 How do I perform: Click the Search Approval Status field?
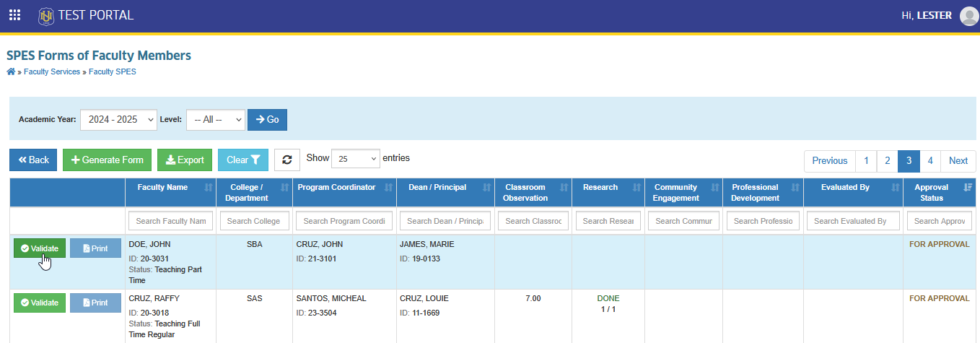[940, 221]
